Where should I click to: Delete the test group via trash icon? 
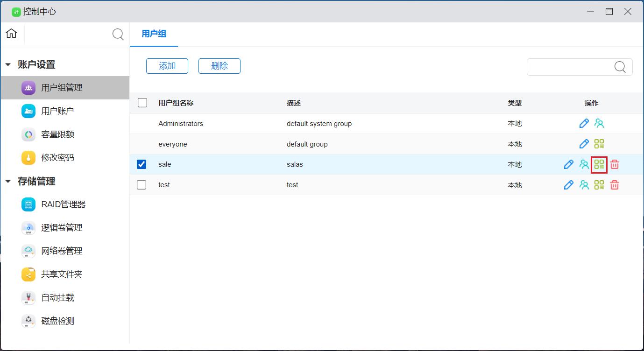(615, 185)
